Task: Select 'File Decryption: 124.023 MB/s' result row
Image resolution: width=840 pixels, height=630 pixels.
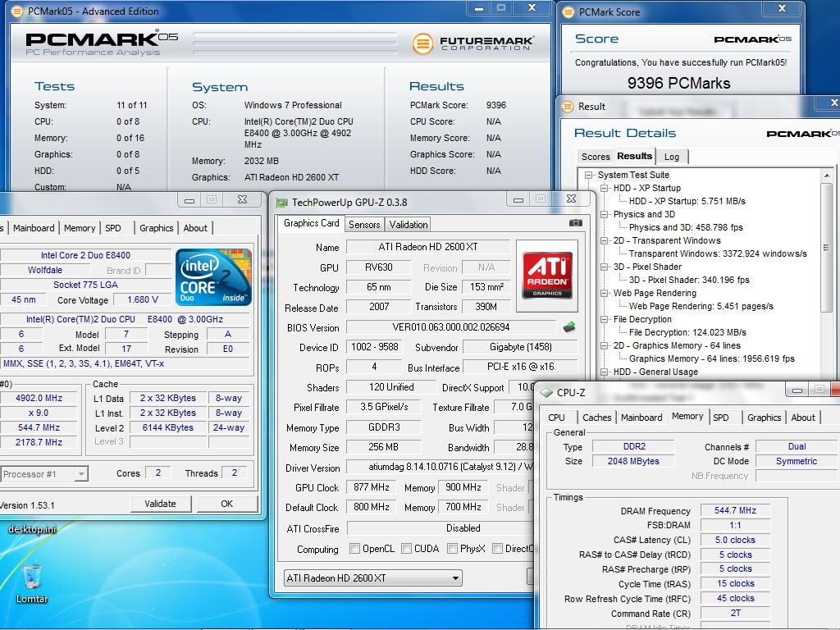Action: (x=687, y=332)
